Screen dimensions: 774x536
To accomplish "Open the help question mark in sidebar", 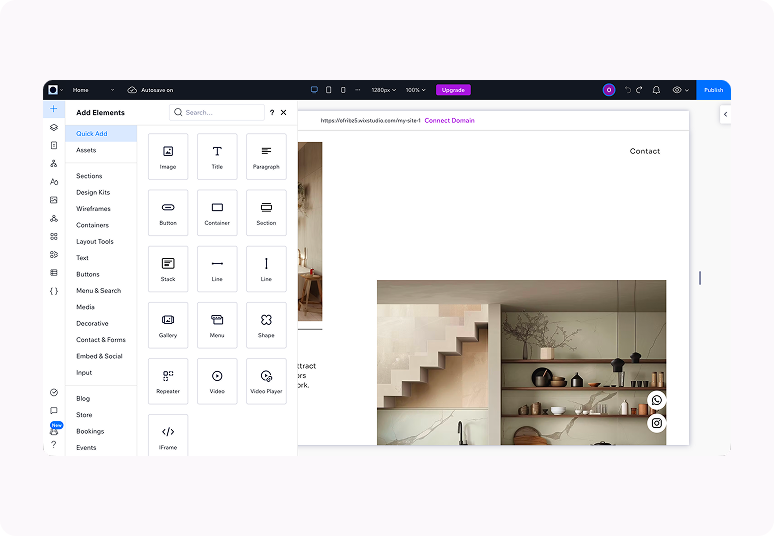I will 54,445.
